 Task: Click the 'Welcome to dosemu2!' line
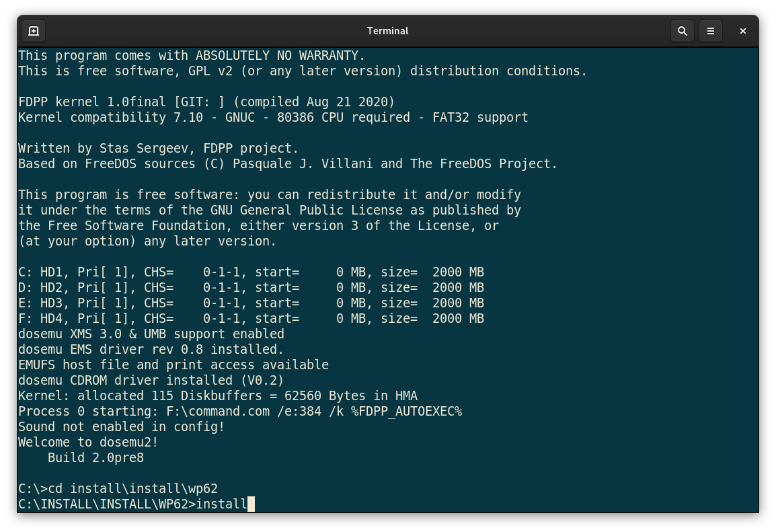point(87,442)
